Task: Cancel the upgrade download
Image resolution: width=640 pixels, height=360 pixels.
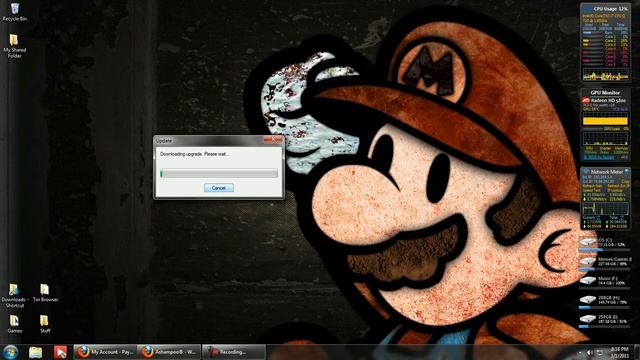Action: [x=219, y=188]
